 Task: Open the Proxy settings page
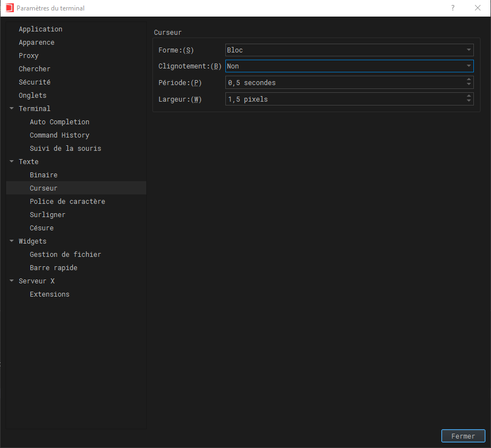[28, 55]
